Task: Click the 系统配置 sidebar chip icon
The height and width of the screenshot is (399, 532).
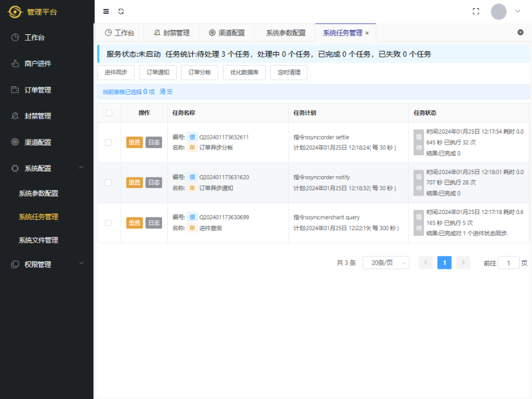Action: (15, 168)
